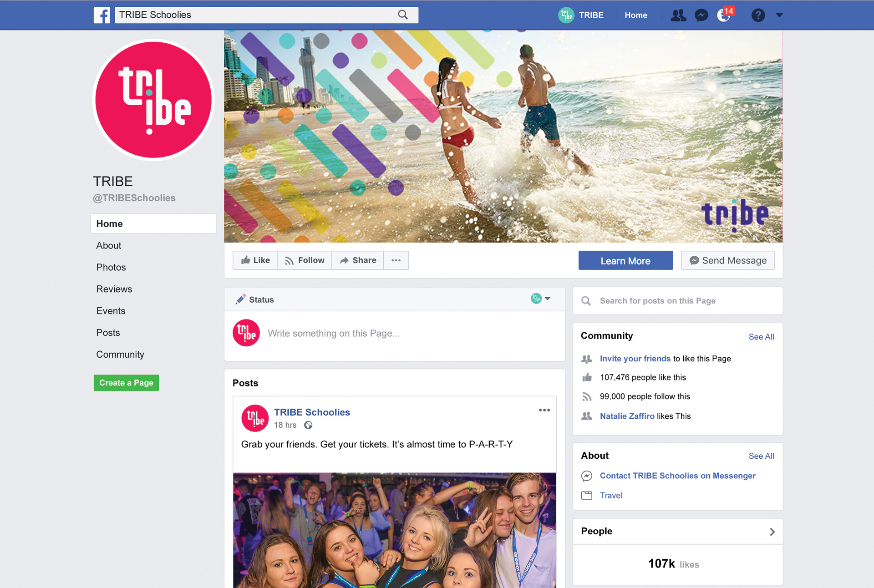Click the tribe avatar in status composer
The image size is (874, 588).
[246, 333]
